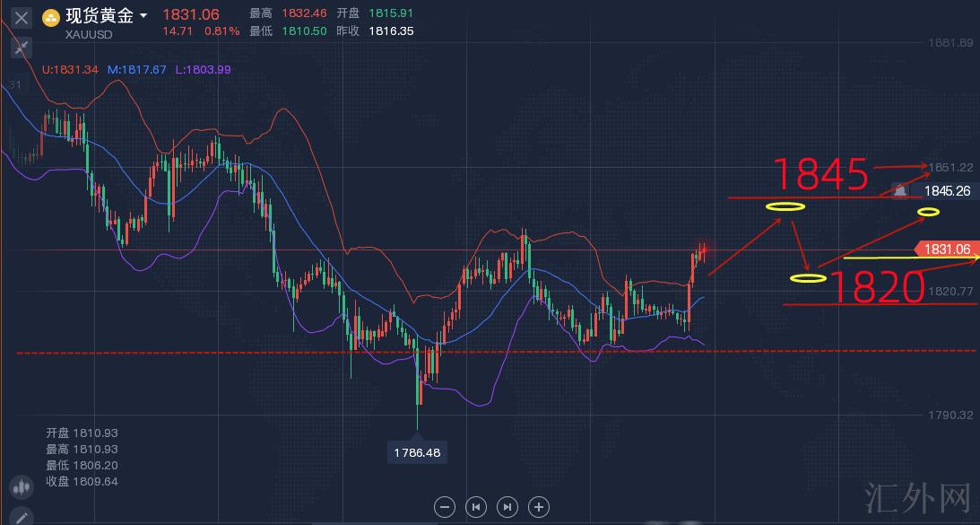Click the bell price alert icon
The width and height of the screenshot is (980, 525).
[899, 189]
